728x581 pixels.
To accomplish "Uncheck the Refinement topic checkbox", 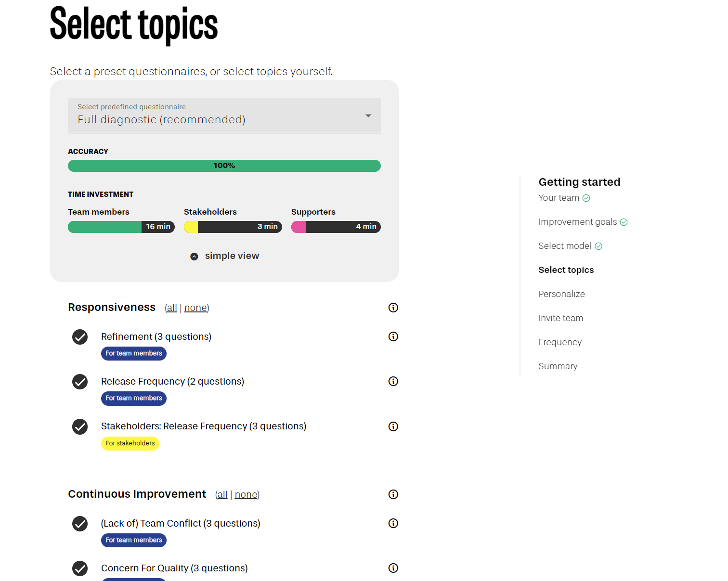I will click(x=80, y=337).
